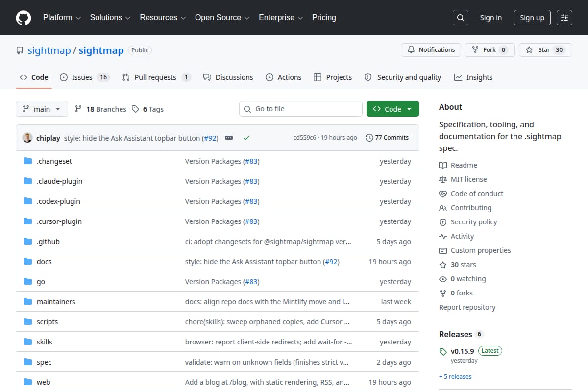
Task: Click the scripts folder icon
Action: (x=28, y=322)
